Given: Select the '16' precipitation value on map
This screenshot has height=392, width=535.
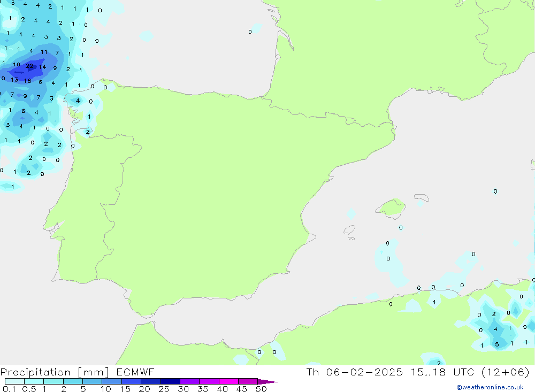Looking at the screenshot, I should point(28,81).
